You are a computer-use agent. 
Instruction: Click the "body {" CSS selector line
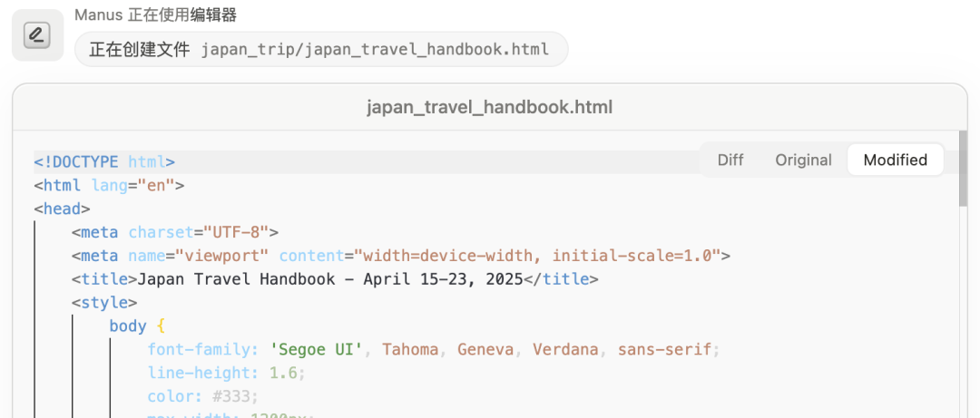137,326
